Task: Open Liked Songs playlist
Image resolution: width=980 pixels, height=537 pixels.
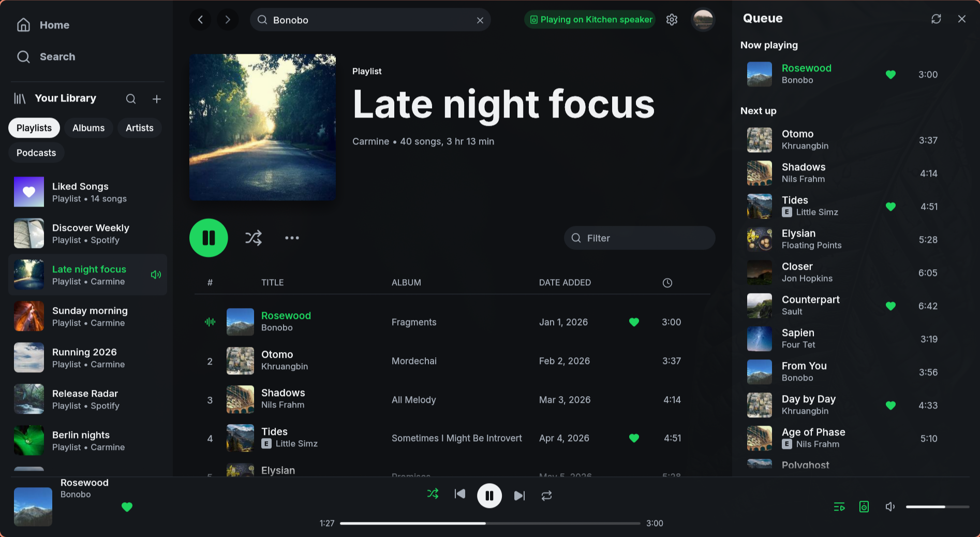Action: [x=88, y=192]
